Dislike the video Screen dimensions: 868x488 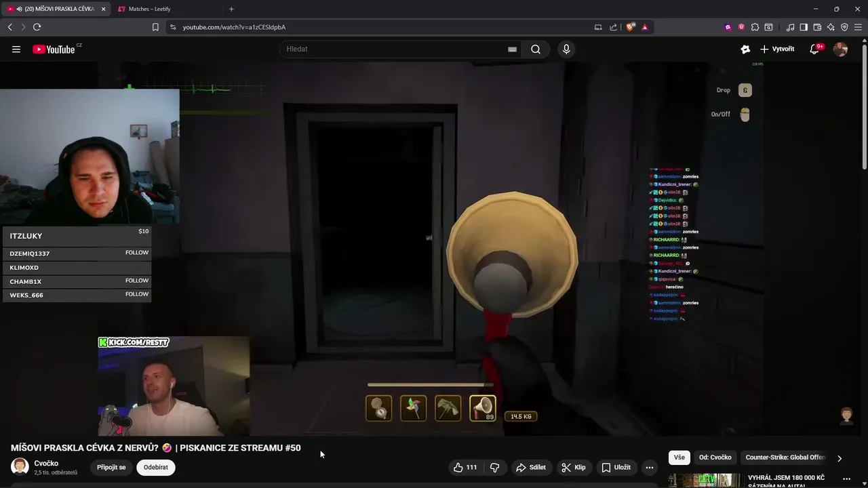coord(495,467)
